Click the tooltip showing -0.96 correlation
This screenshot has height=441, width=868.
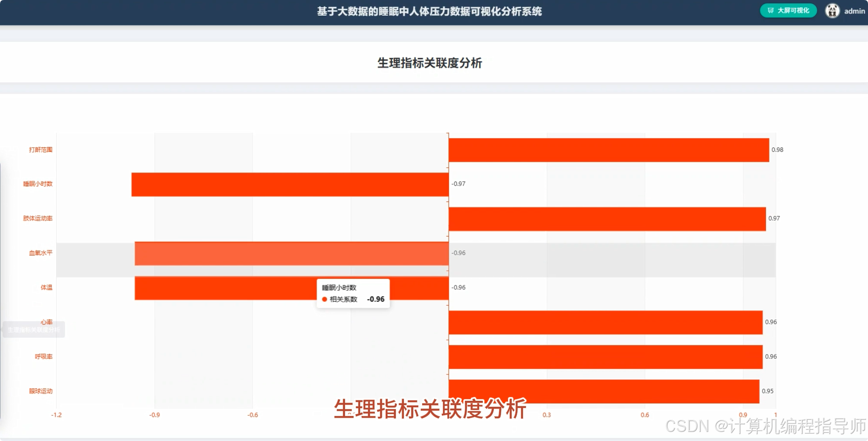click(x=353, y=293)
